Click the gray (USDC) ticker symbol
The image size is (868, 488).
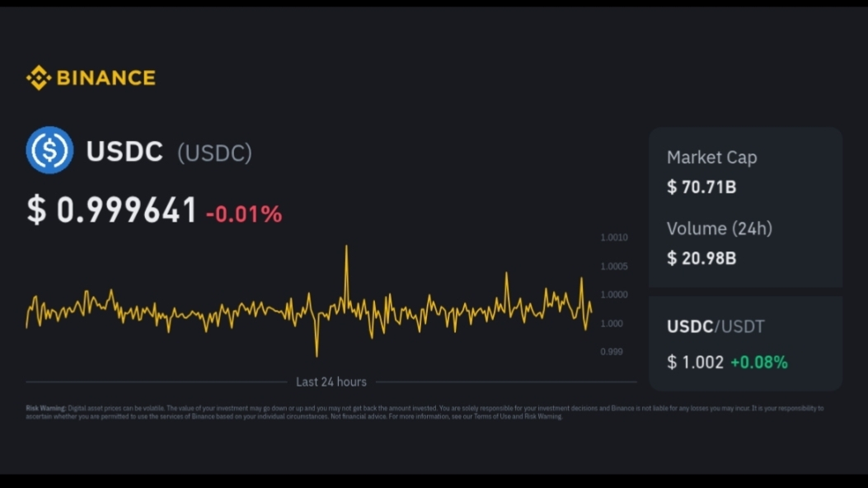pos(214,152)
